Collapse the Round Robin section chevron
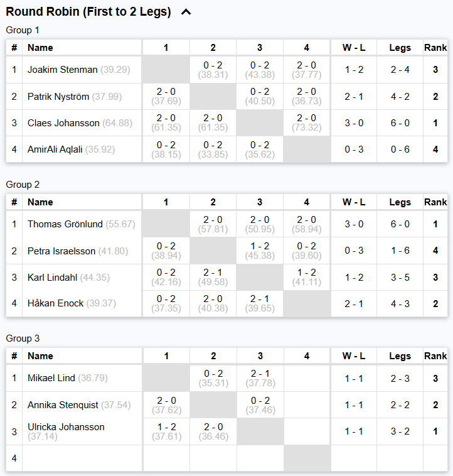This screenshot has height=476, width=453. 185,12
